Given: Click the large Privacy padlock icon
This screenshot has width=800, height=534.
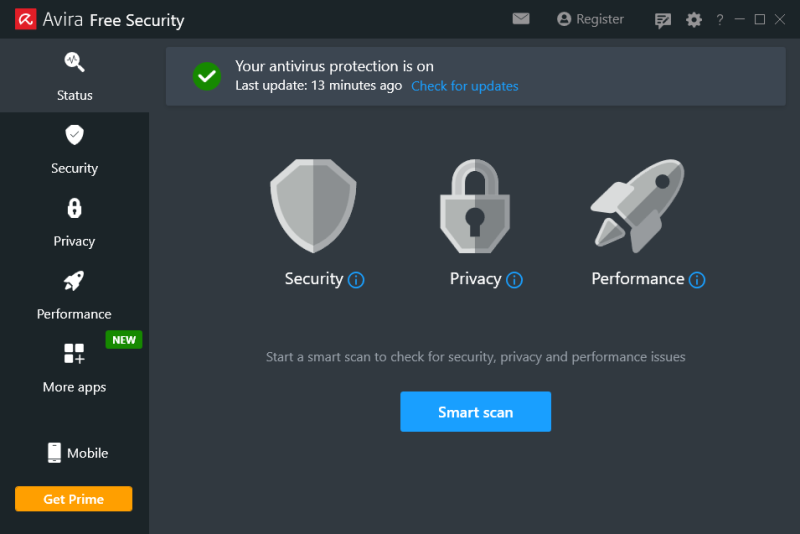Looking at the screenshot, I should pyautogui.click(x=475, y=208).
